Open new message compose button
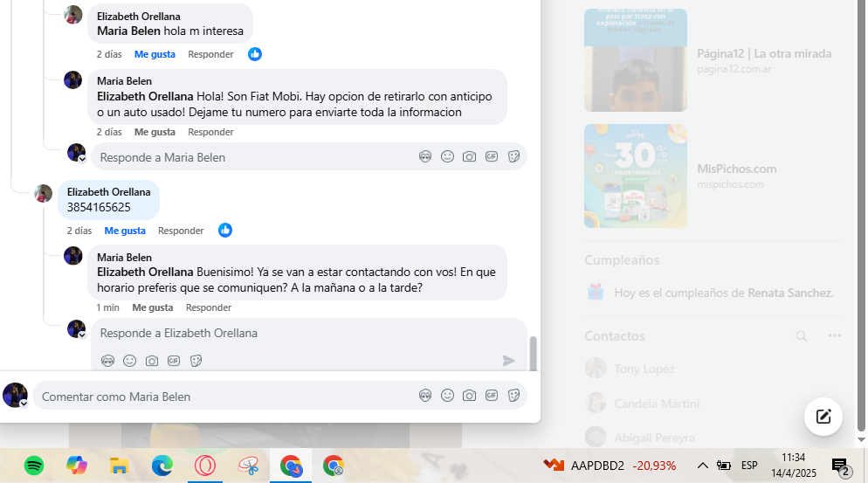Screen dimensions: 868x483 (823, 417)
